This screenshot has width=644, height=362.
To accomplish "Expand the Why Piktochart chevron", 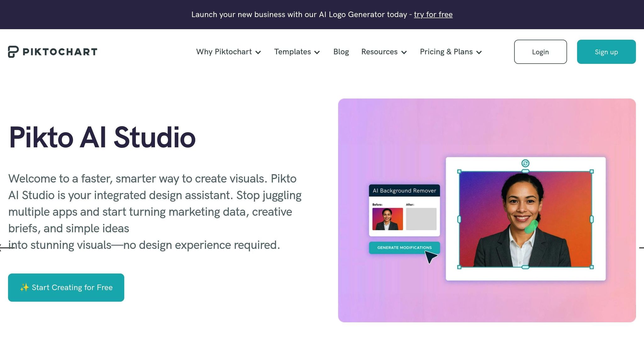I will 258,52.
